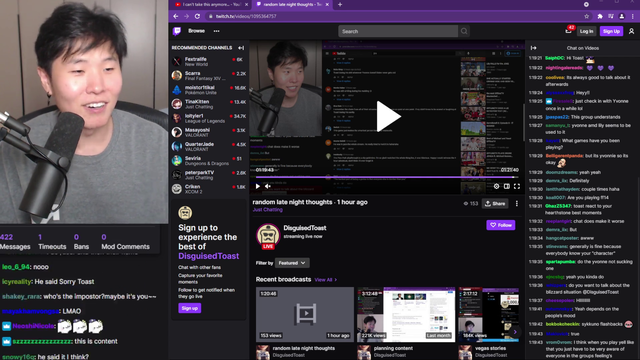Click the search magnifier button
The height and width of the screenshot is (360, 640).
[464, 31]
